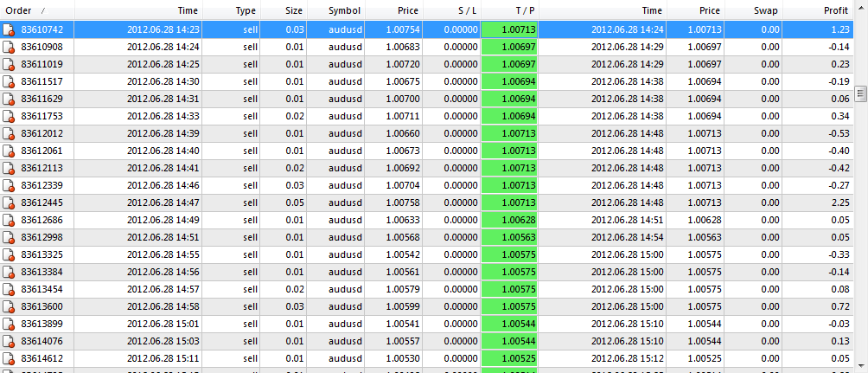Click open price 1.00541
The image size is (868, 373).
point(403,325)
